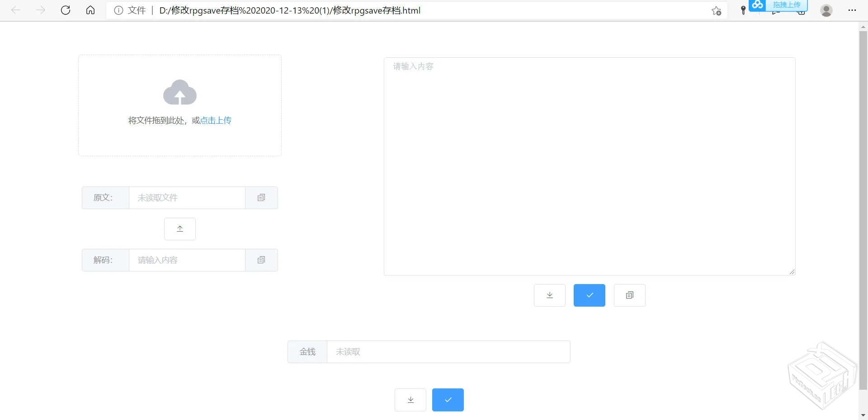Download the edited save file content
Image resolution: width=868 pixels, height=420 pixels.
pyautogui.click(x=549, y=295)
